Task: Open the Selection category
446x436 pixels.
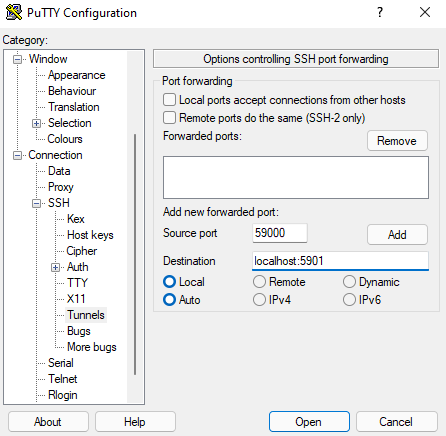Action: click(x=70, y=123)
